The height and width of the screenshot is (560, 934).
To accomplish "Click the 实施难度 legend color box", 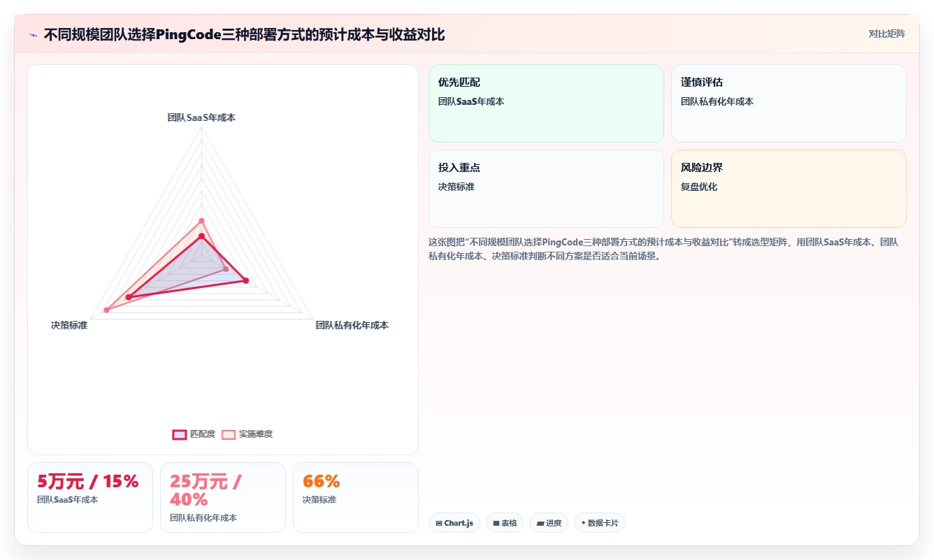I will click(x=229, y=434).
